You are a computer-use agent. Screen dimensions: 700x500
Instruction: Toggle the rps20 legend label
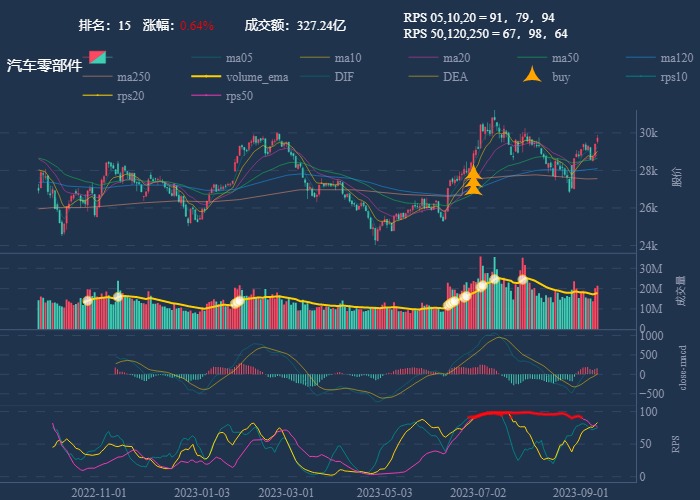(x=130, y=96)
